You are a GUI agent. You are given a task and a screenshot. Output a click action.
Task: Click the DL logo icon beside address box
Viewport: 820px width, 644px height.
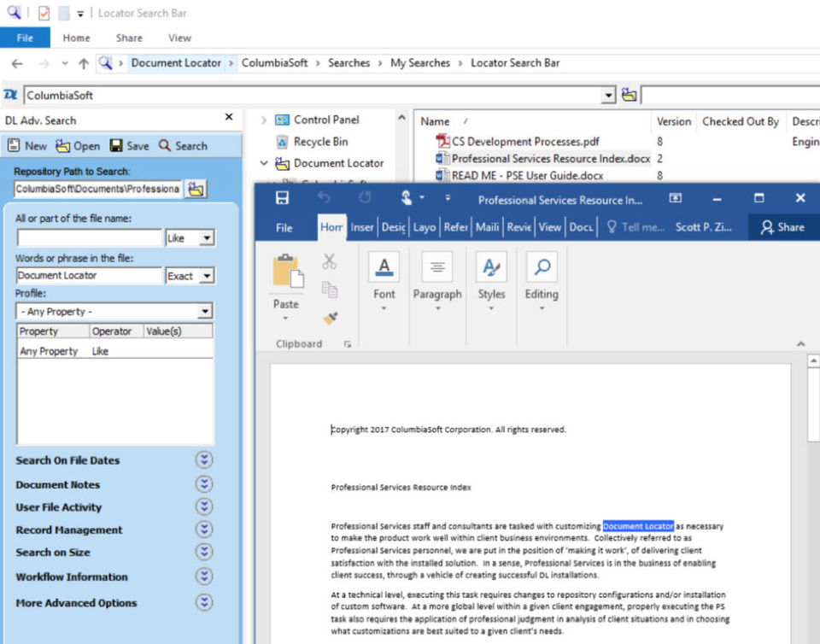[x=10, y=95]
